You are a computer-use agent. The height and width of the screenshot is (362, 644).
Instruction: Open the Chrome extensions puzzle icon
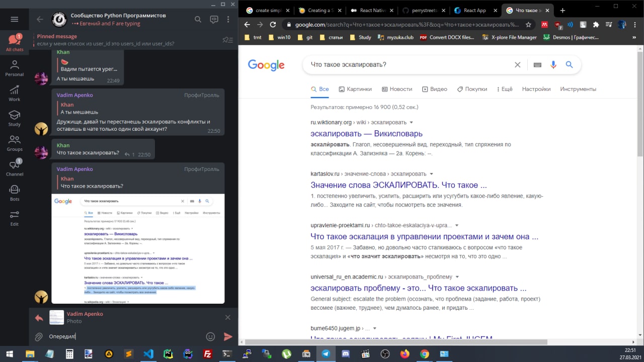tap(596, 24)
